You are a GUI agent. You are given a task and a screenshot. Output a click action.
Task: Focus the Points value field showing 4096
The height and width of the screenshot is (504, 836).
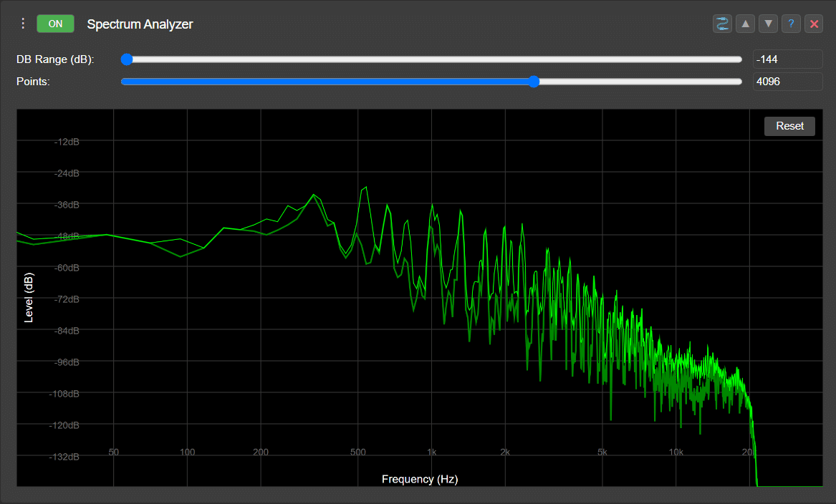(x=787, y=82)
